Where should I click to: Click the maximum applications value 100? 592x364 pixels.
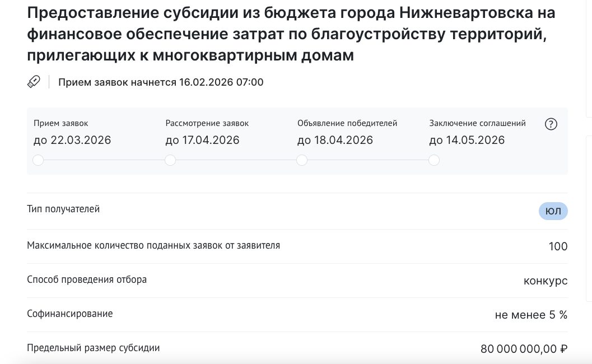point(558,246)
